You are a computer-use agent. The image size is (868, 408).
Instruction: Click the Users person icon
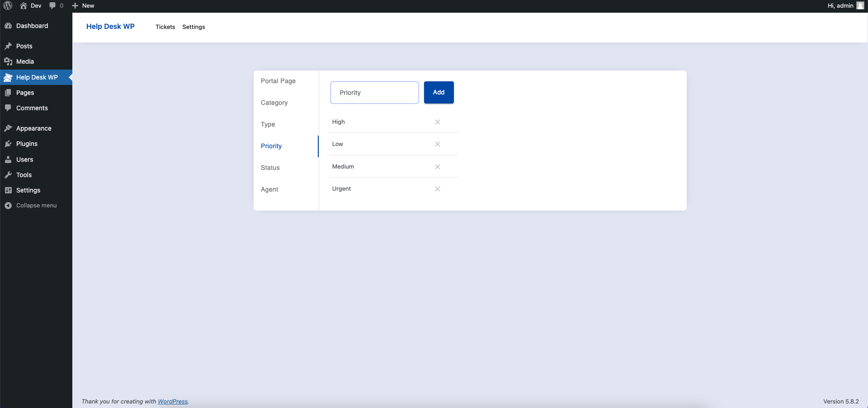pyautogui.click(x=8, y=159)
